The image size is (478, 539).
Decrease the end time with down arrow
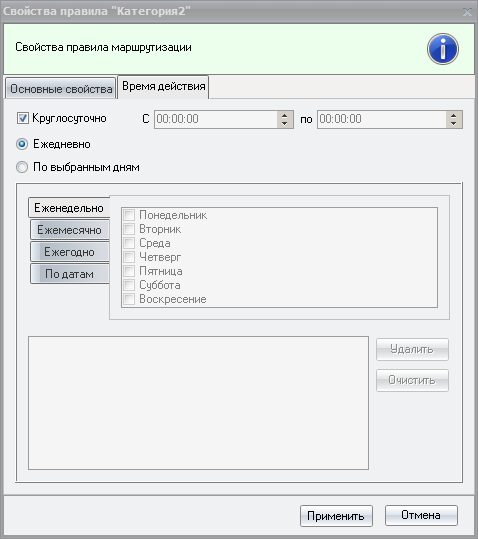click(x=454, y=123)
